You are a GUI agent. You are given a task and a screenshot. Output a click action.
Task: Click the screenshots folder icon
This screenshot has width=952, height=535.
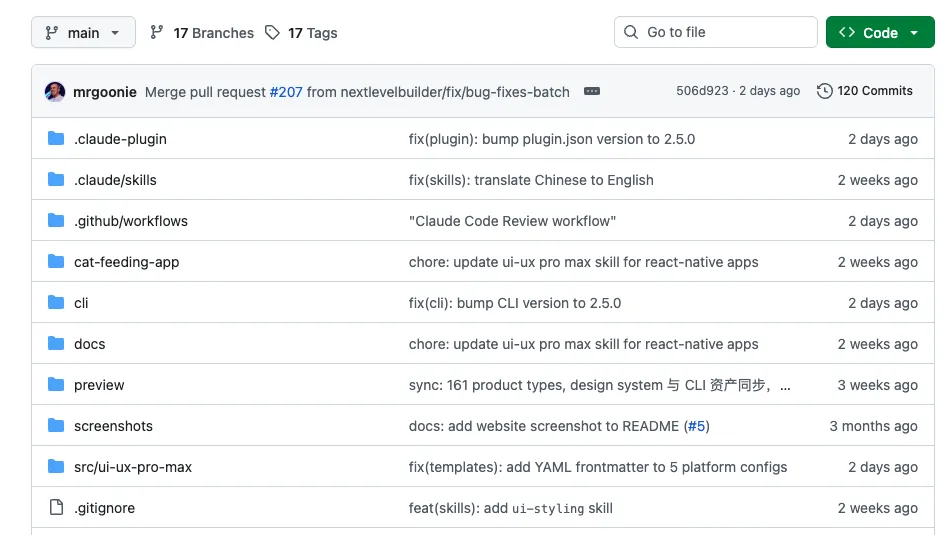[x=56, y=426]
